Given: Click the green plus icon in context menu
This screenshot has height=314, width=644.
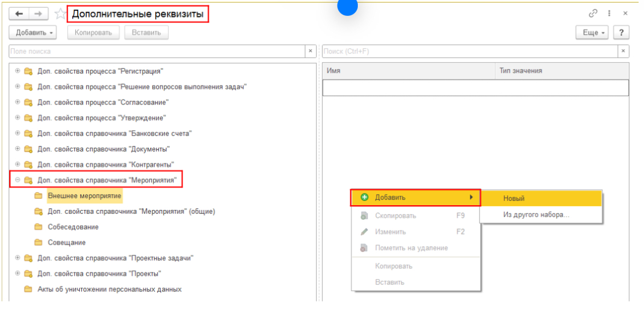Looking at the screenshot, I should pos(364,197).
